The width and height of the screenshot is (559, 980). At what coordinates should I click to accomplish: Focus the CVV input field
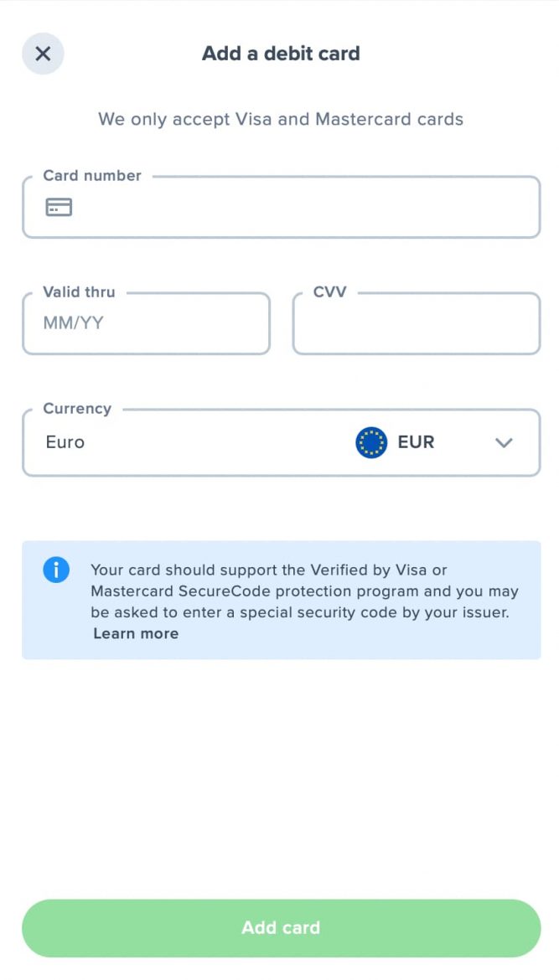click(416, 325)
